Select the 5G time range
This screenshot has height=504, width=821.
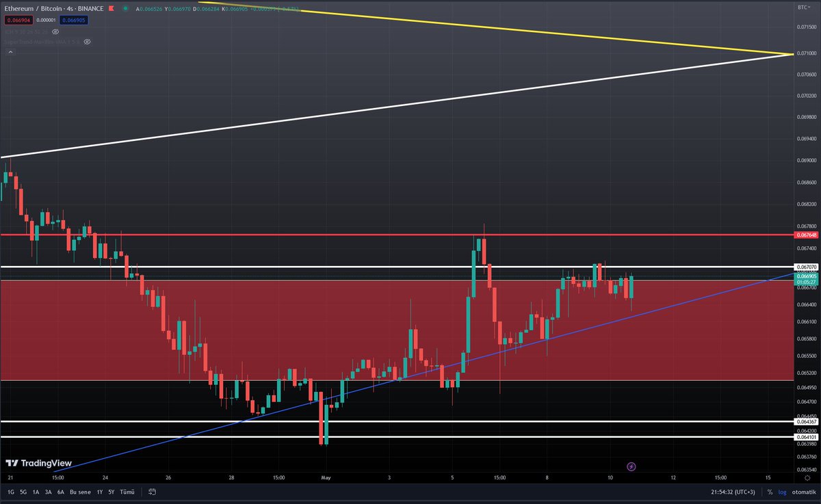click(23, 492)
